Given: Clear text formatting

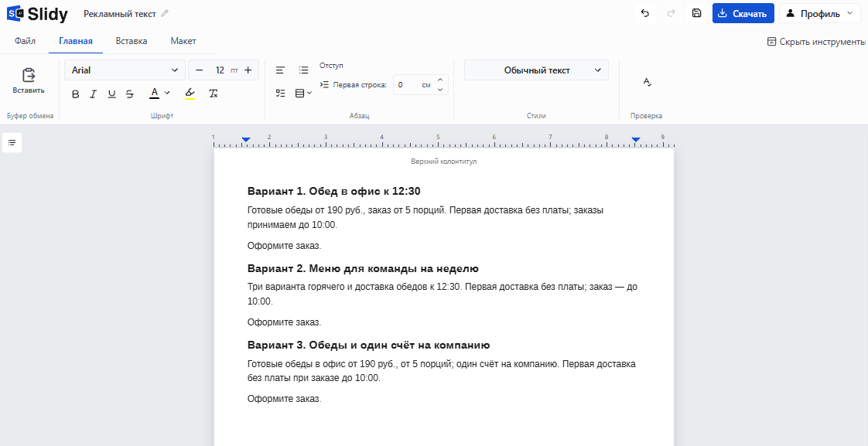Looking at the screenshot, I should tap(213, 94).
